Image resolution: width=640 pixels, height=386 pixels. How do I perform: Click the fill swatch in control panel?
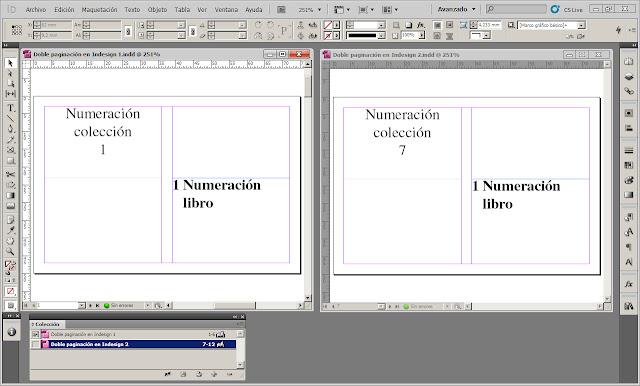click(x=328, y=25)
